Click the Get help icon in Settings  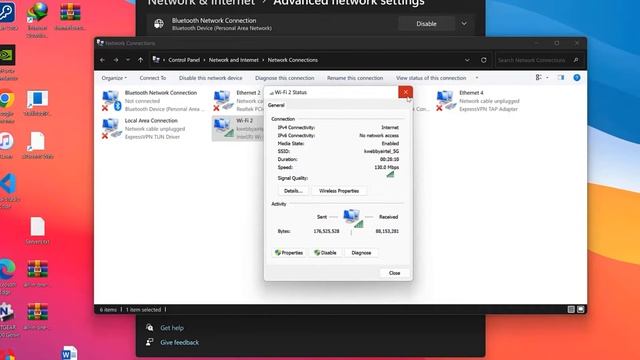(150, 327)
